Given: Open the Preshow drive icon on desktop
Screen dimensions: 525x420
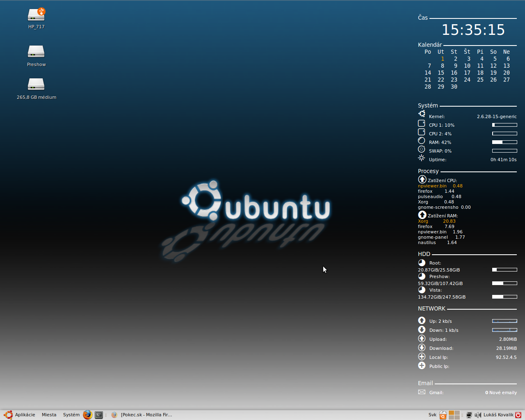Looking at the screenshot, I should tap(36, 52).
